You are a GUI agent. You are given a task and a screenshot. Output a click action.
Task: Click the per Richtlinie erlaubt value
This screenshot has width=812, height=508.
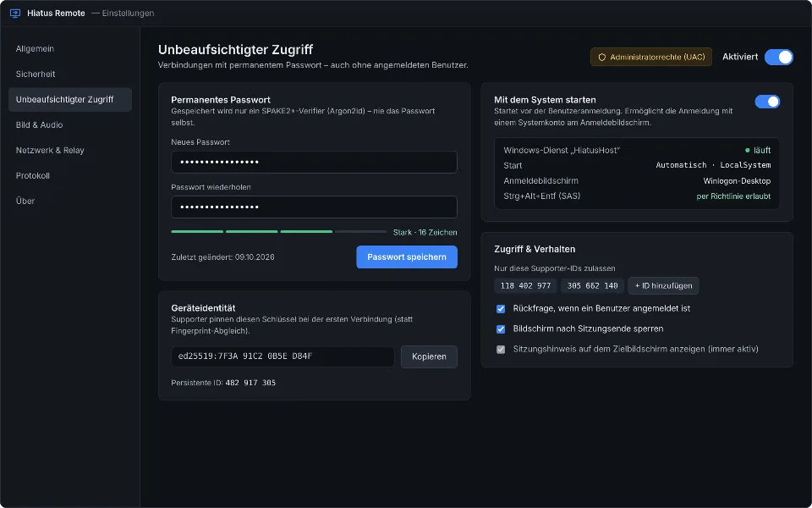[733, 196]
